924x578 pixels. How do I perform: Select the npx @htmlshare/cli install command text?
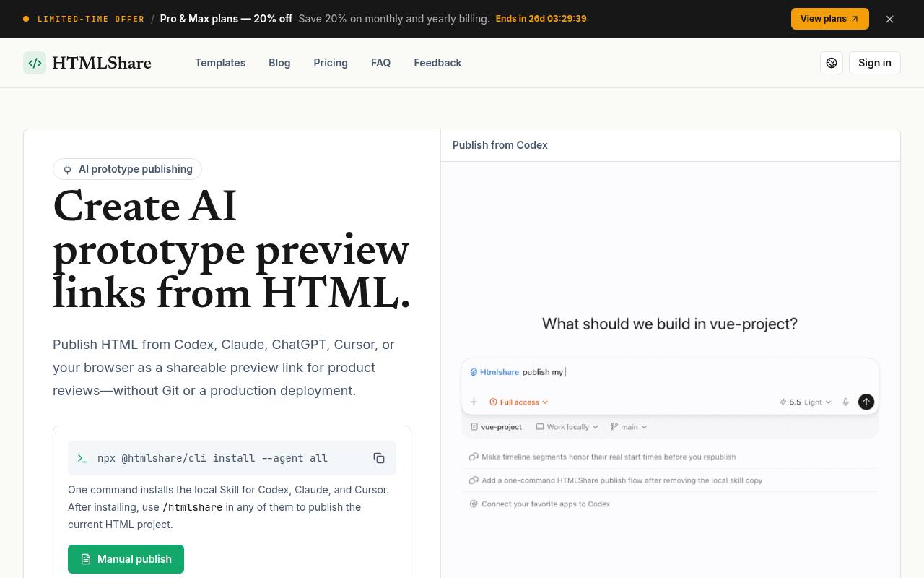tap(212, 458)
